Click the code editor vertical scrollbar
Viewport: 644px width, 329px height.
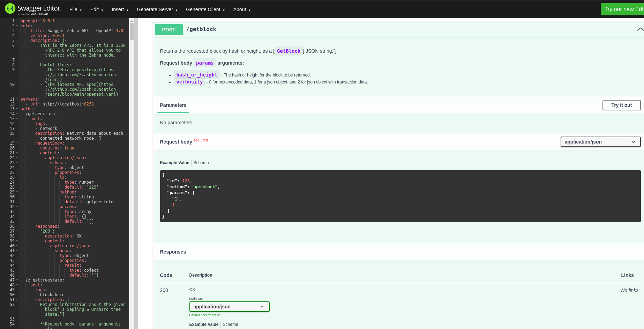pos(132,31)
